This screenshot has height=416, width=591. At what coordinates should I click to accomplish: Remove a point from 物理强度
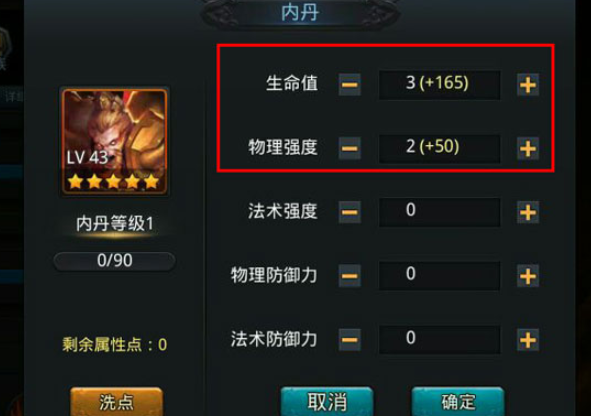point(349,148)
